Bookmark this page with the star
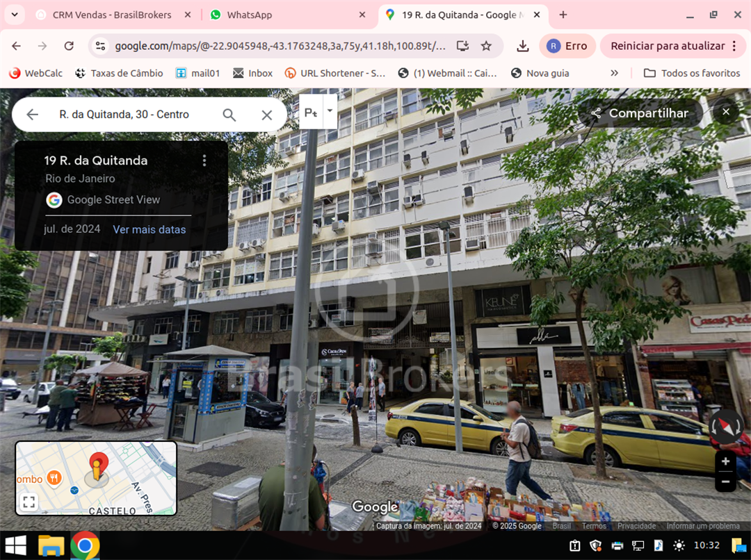 pyautogui.click(x=486, y=46)
